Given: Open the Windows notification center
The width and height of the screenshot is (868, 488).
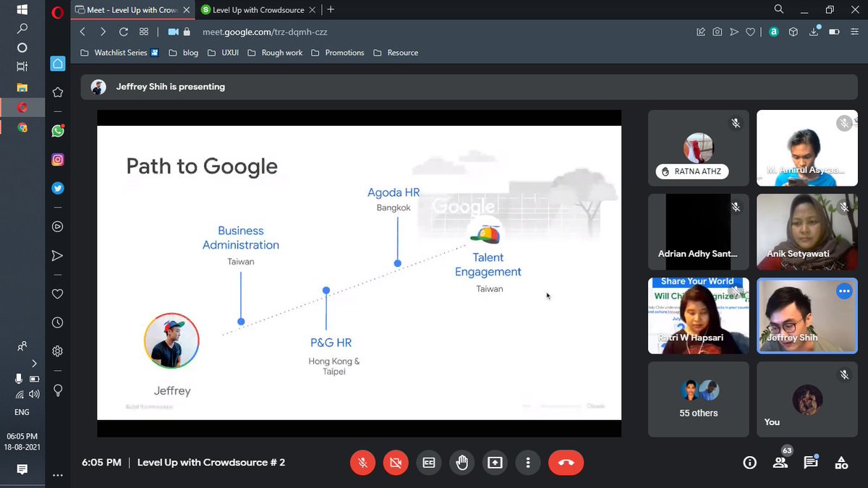Looking at the screenshot, I should [x=22, y=469].
